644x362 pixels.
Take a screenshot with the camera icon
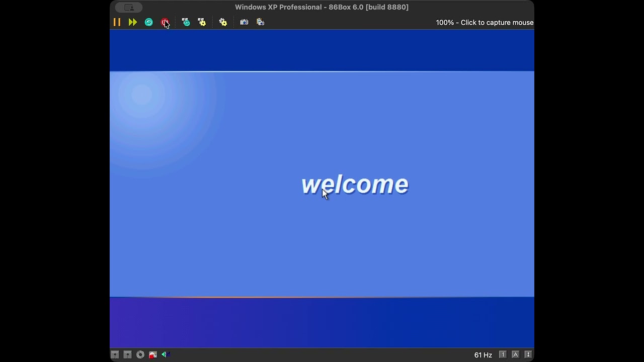tap(244, 22)
